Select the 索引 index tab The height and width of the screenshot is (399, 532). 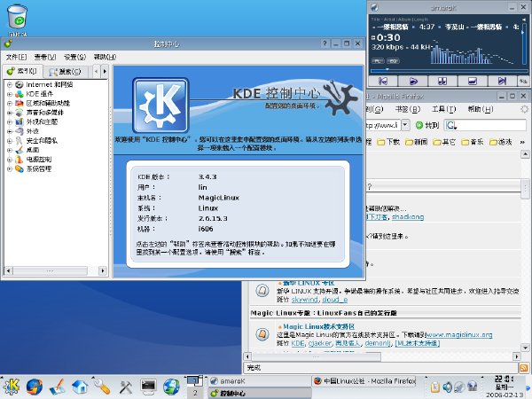[x=22, y=71]
